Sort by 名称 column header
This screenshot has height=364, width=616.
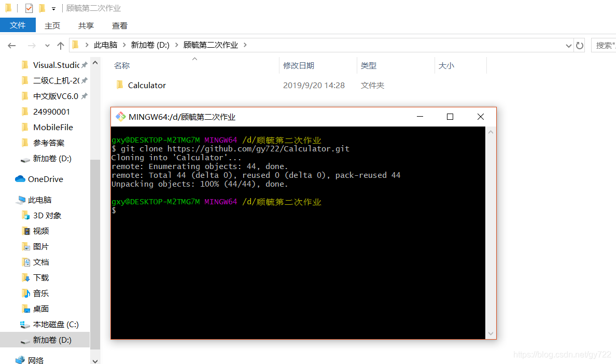(121, 65)
